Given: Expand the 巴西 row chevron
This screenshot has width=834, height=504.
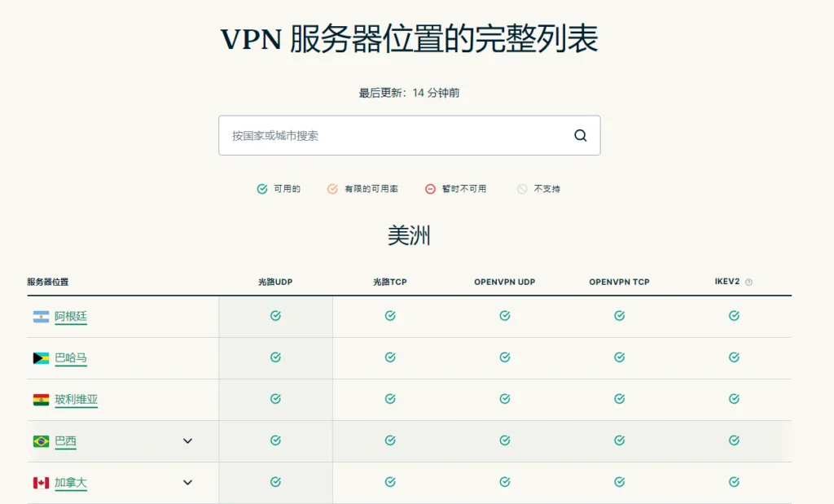Looking at the screenshot, I should pos(188,440).
